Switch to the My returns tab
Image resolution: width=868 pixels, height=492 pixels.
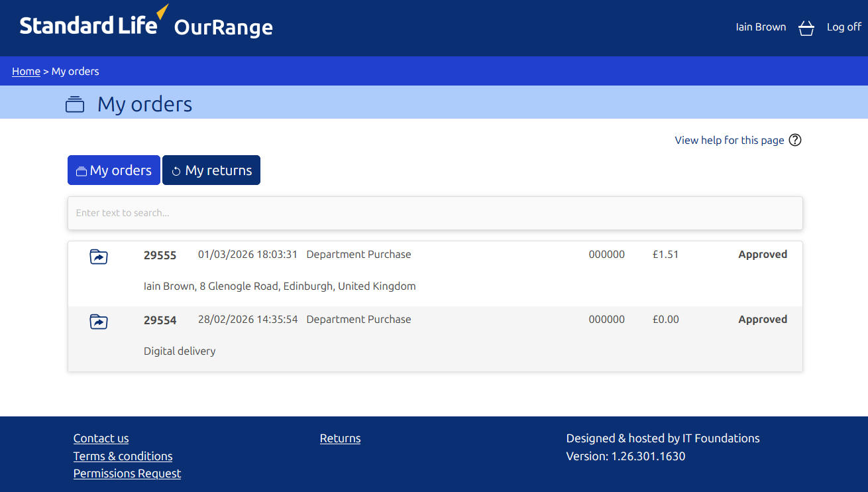(x=211, y=170)
